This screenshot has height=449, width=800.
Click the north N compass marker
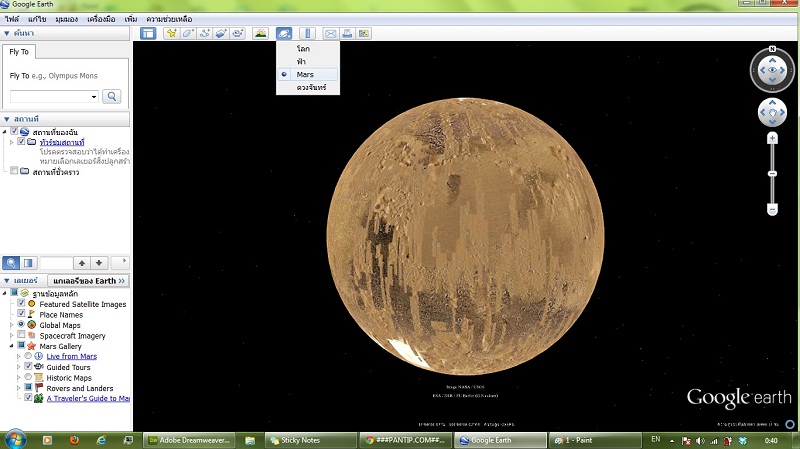point(772,49)
